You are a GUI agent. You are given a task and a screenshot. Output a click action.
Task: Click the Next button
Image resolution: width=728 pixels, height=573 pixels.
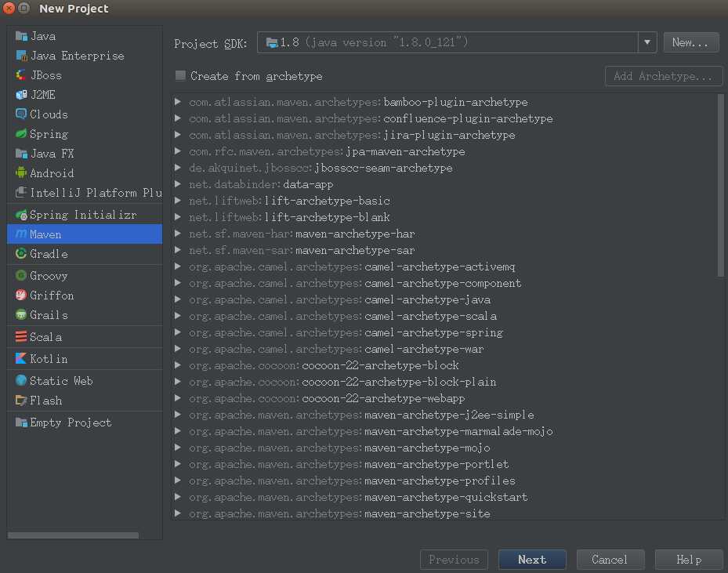[x=532, y=560]
